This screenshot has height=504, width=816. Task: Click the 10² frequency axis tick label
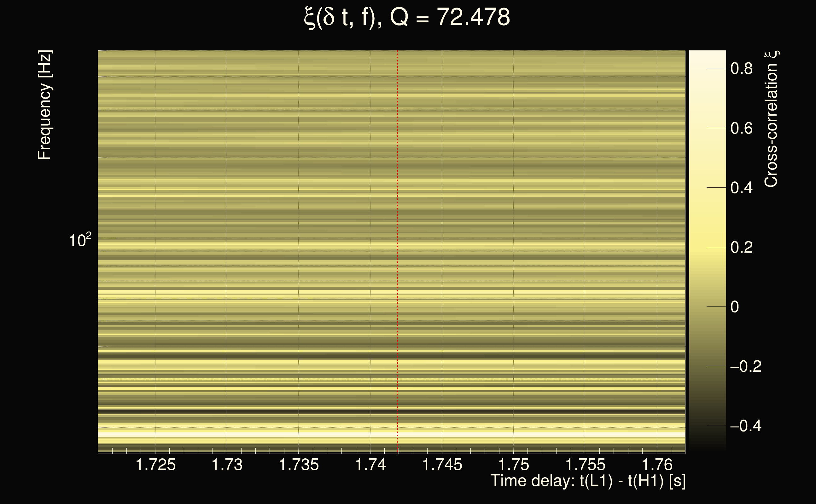(79, 240)
